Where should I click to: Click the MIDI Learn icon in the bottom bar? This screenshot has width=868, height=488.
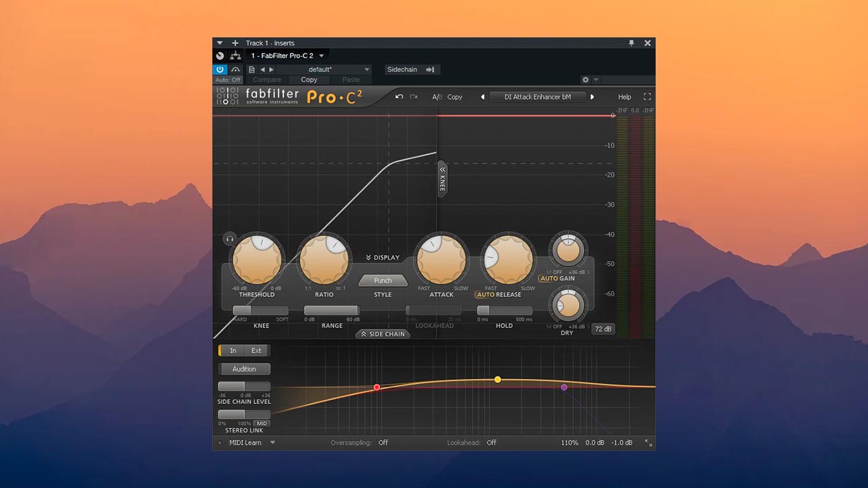tap(218, 443)
